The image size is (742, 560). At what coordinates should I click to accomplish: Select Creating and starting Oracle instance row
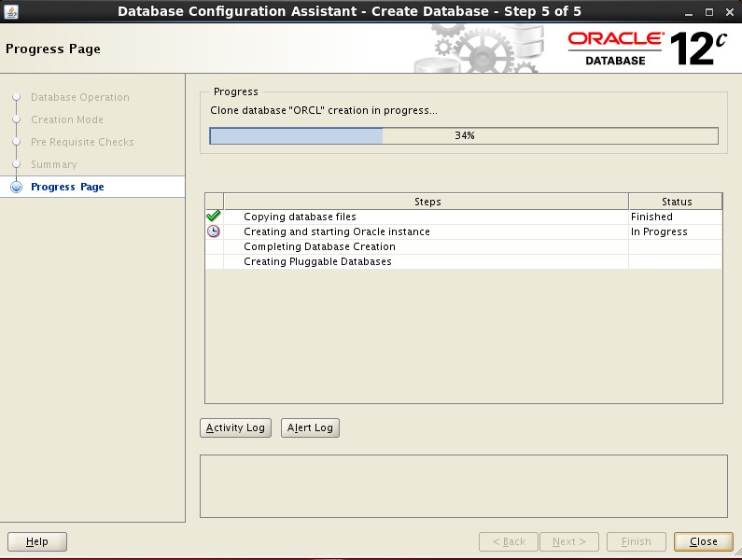click(464, 231)
